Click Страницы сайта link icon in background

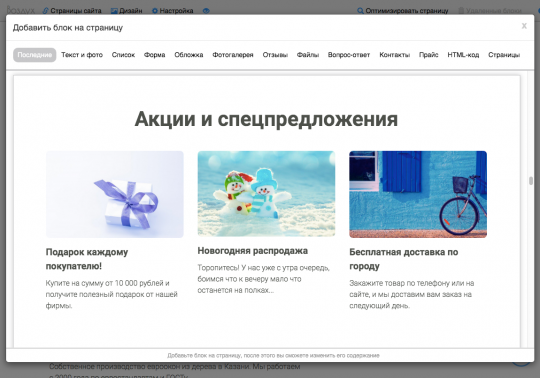(x=45, y=11)
